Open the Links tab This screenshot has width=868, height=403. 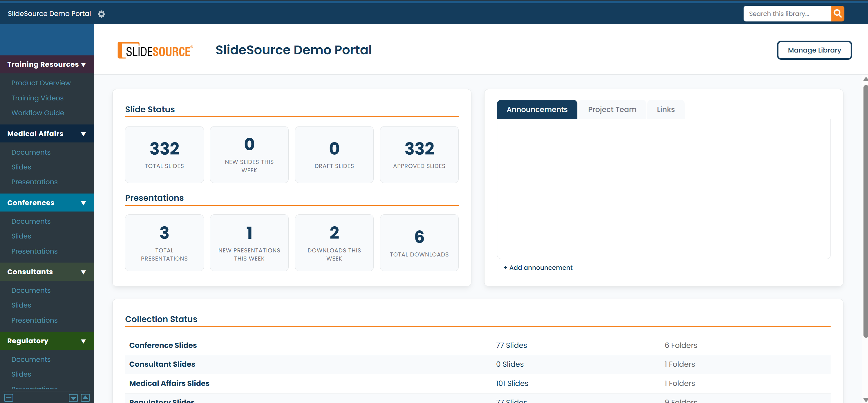coord(666,109)
